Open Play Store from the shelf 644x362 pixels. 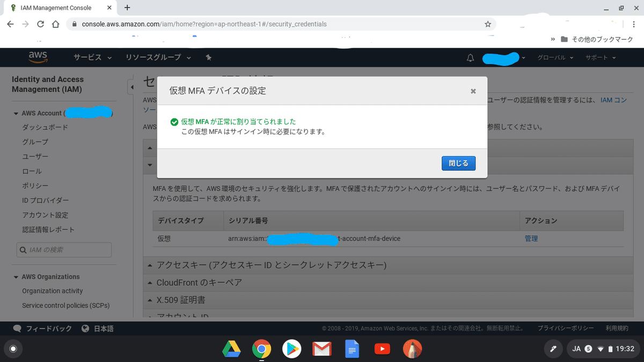(291, 349)
